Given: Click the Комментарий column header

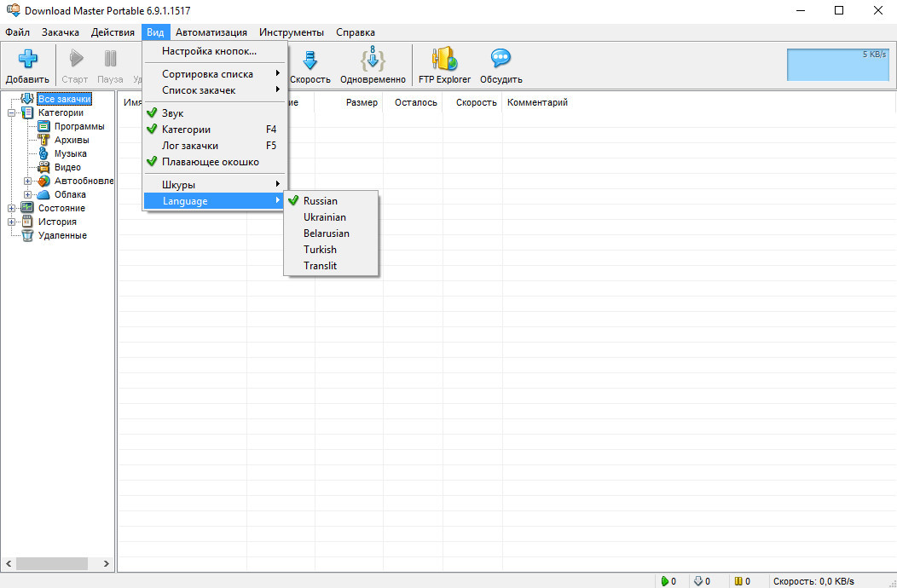Looking at the screenshot, I should [537, 102].
